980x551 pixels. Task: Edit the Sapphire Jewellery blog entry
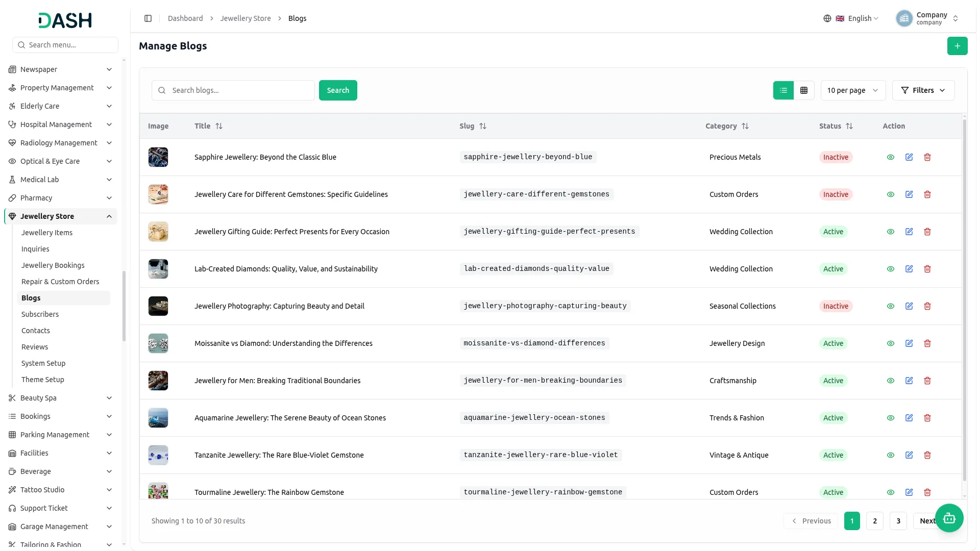(x=909, y=157)
